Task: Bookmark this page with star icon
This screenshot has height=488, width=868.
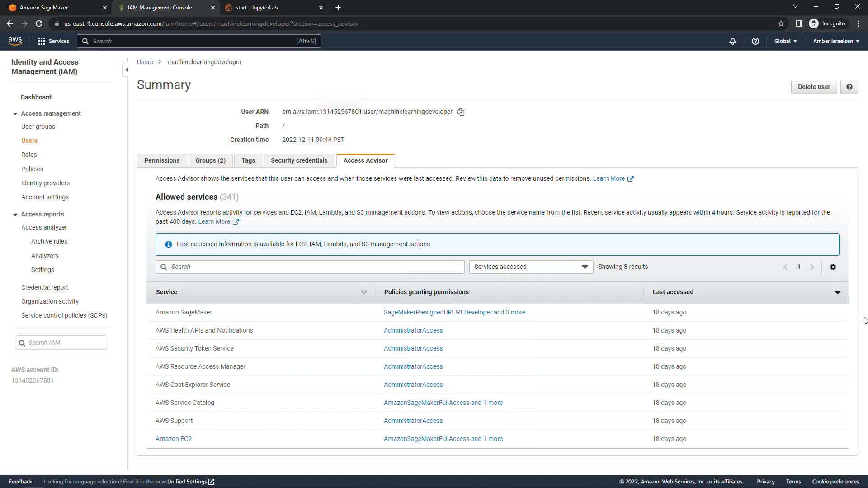Action: click(781, 23)
